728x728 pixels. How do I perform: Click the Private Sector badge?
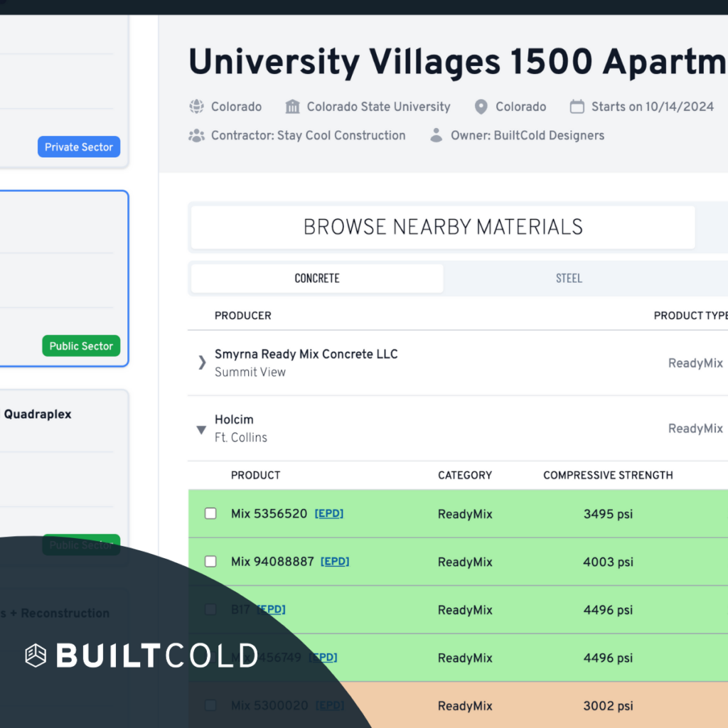(x=79, y=146)
